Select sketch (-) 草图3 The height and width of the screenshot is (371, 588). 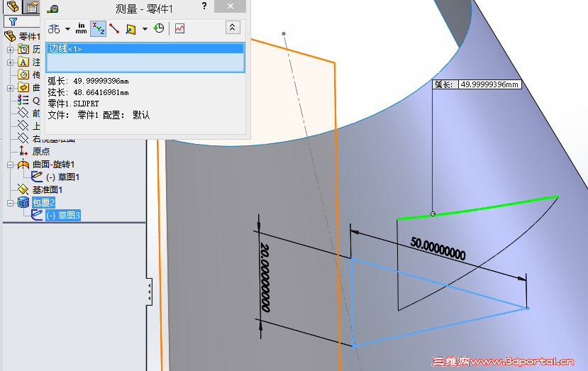(63, 216)
